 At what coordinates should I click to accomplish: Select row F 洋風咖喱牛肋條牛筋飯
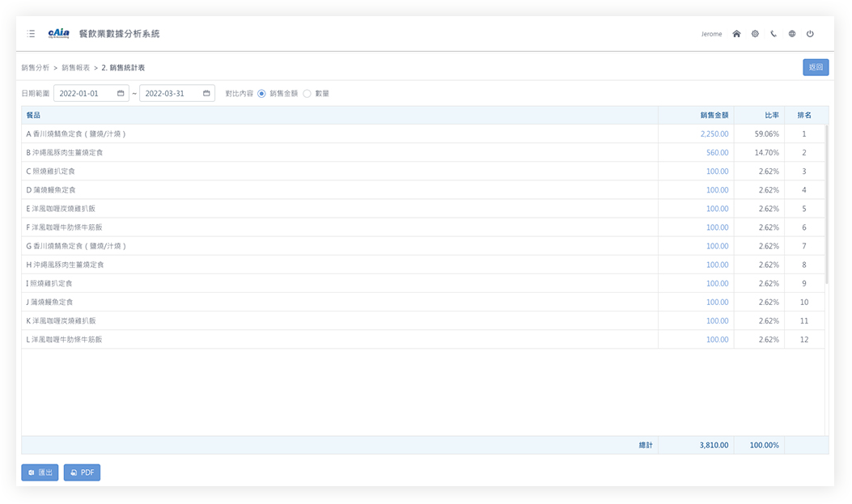click(422, 227)
